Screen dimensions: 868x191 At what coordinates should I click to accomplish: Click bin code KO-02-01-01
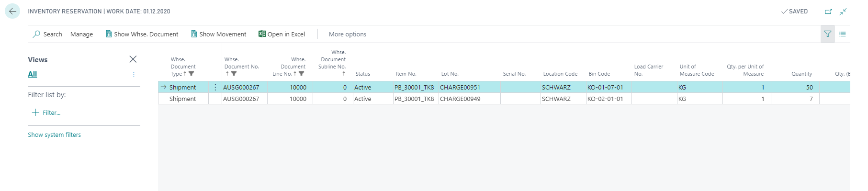[605, 99]
